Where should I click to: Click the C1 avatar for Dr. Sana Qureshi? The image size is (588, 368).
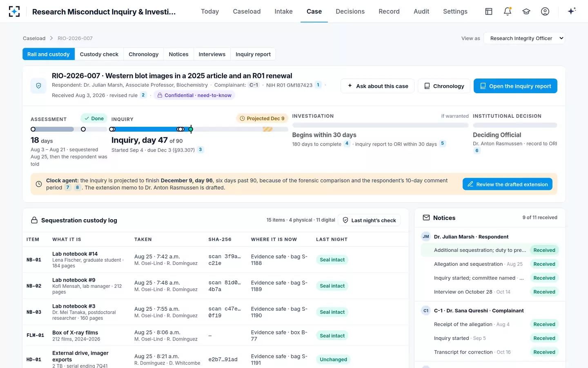tap(426, 311)
